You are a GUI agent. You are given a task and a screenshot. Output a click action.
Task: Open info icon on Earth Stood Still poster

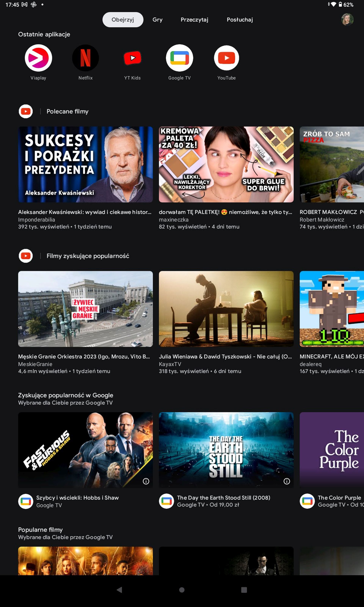[287, 481]
